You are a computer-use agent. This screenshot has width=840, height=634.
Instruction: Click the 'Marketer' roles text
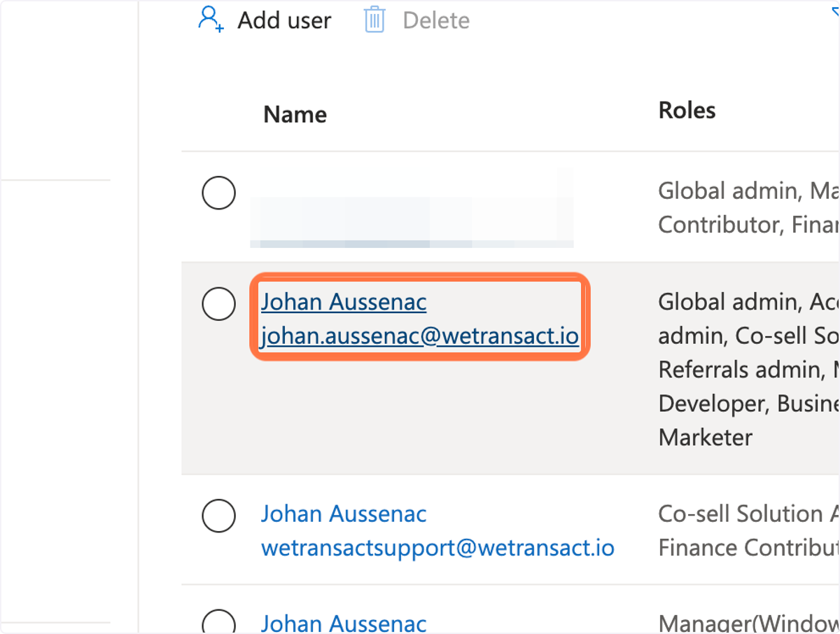tap(706, 438)
